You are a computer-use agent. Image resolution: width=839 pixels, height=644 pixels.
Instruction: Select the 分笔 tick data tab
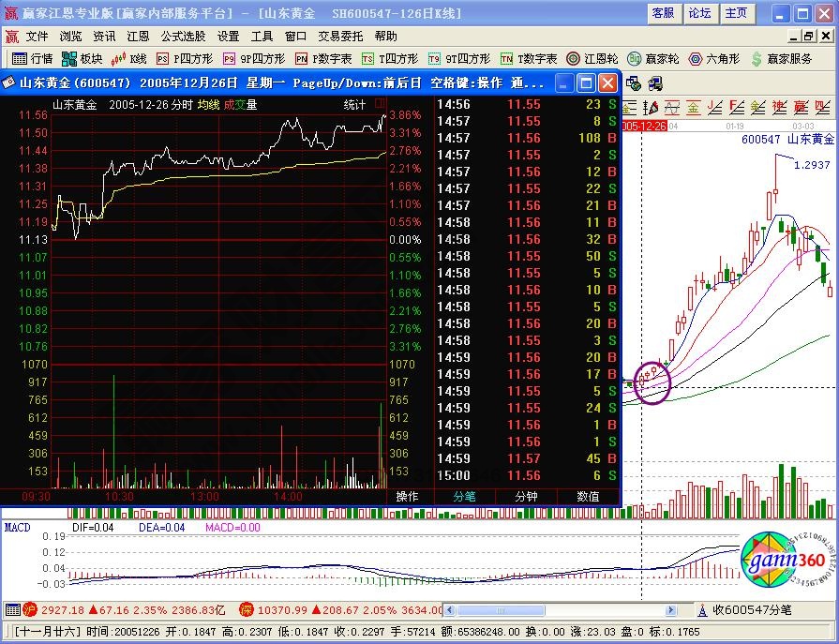pos(464,497)
